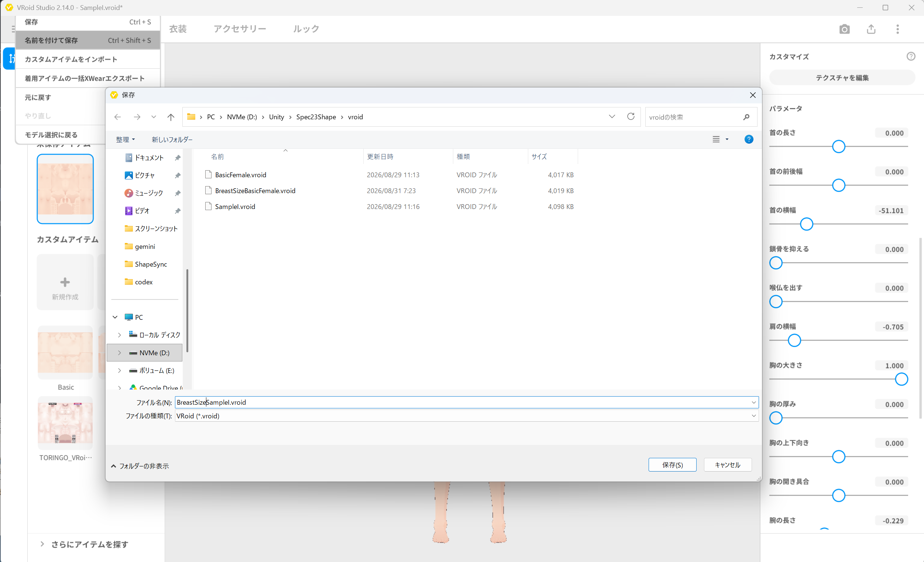Click the テクスチャを編集 button
The image size is (924, 562).
[842, 78]
